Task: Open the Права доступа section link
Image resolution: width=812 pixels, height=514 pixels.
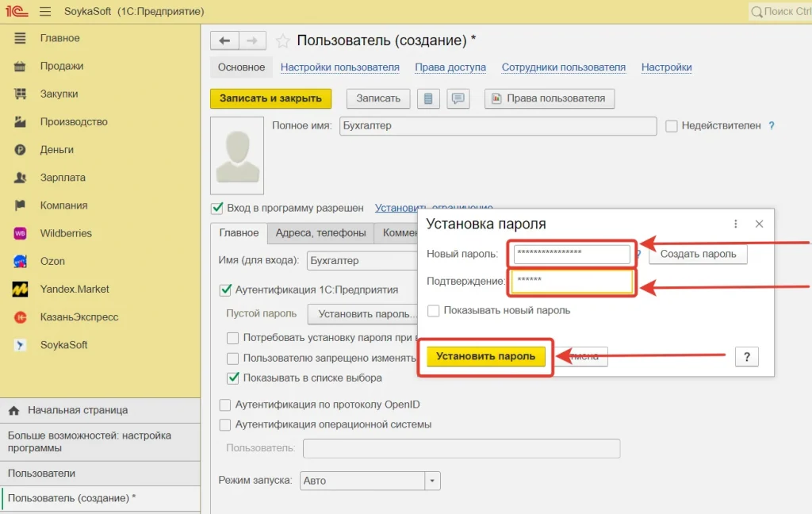Action: click(450, 67)
